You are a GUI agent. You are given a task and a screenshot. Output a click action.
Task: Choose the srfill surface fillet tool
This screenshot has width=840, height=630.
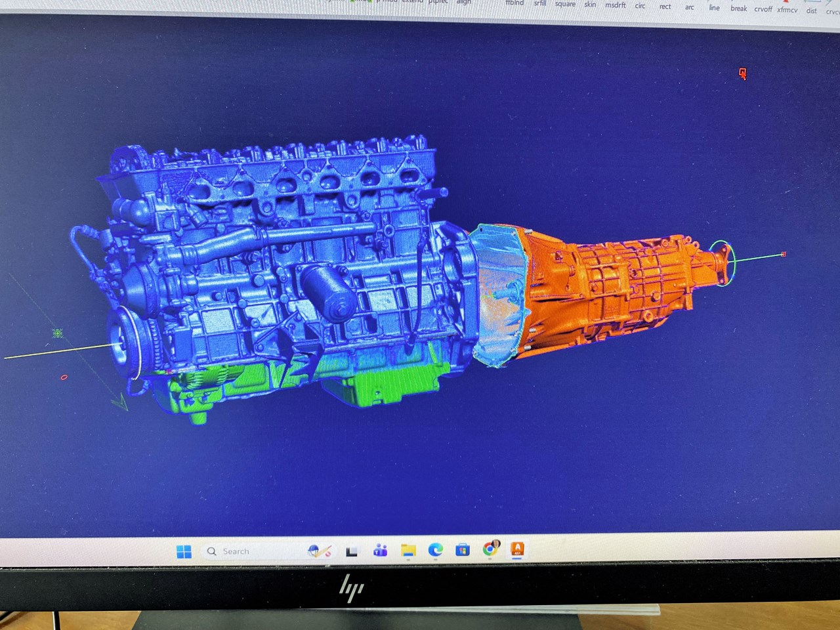point(539,3)
